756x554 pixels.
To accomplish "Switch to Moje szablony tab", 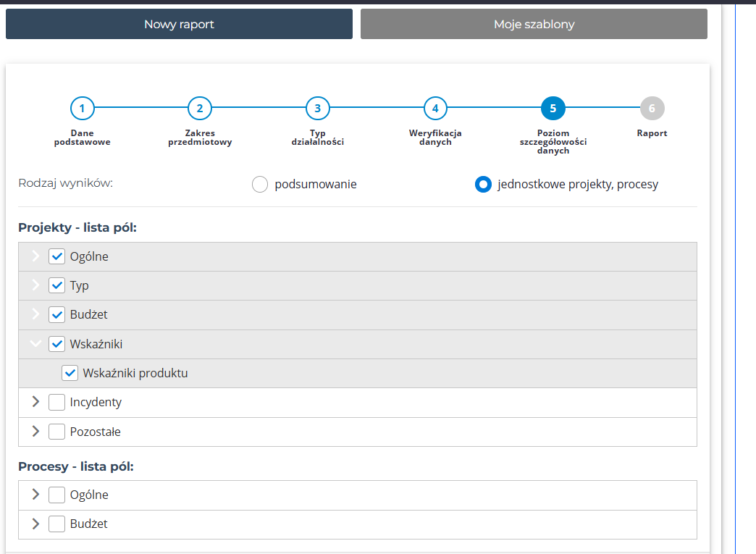I will coord(534,24).
